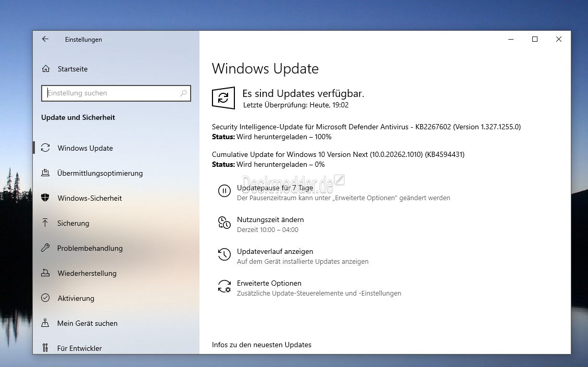The image size is (588, 367).
Task: Click the Mein Gerät suchen person icon
Action: tap(45, 323)
